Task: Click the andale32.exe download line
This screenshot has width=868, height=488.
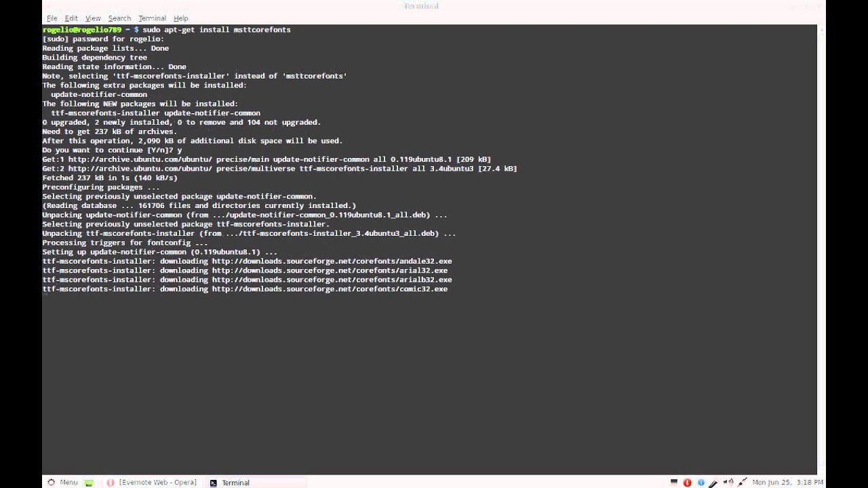Action: (247, 261)
